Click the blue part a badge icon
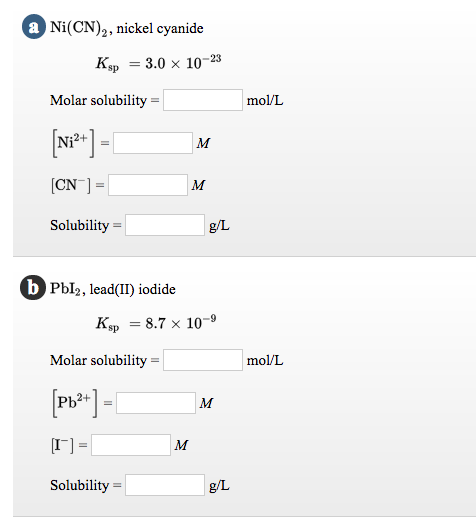Screen dimensions: 476x524 click(34, 27)
